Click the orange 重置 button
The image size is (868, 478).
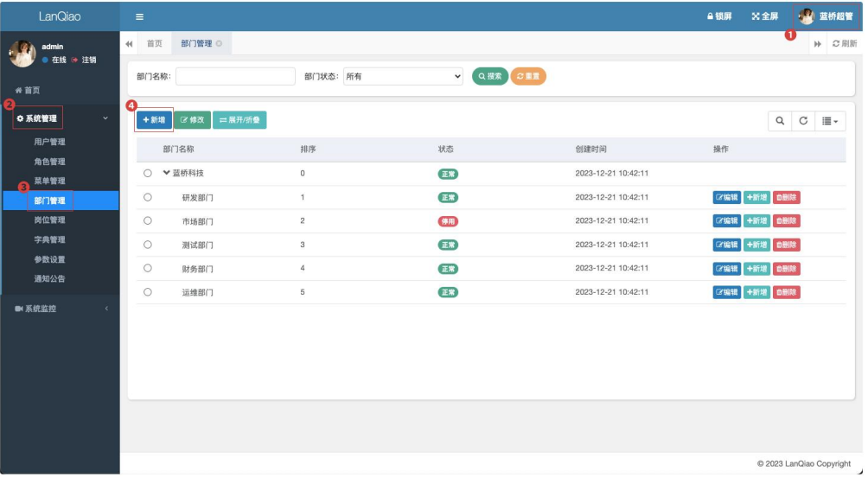528,76
